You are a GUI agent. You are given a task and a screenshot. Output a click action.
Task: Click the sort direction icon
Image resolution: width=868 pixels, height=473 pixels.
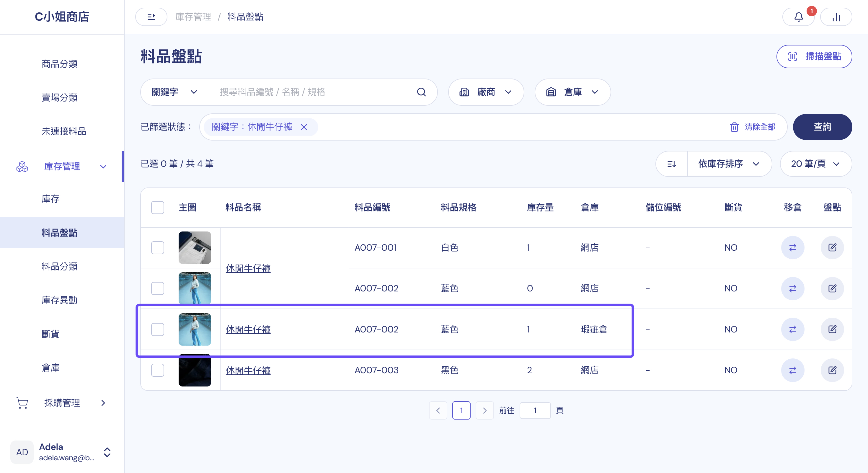pos(672,164)
